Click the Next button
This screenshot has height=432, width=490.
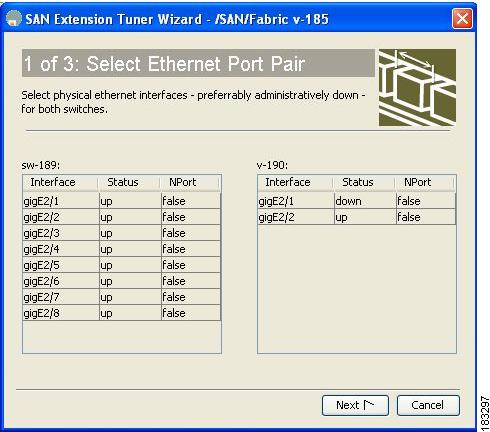355,405
